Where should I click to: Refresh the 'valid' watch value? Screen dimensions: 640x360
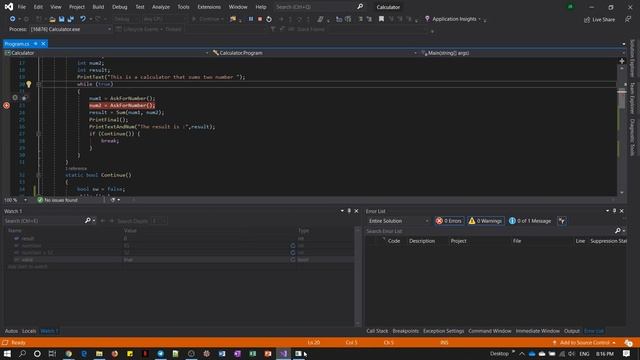[293, 260]
